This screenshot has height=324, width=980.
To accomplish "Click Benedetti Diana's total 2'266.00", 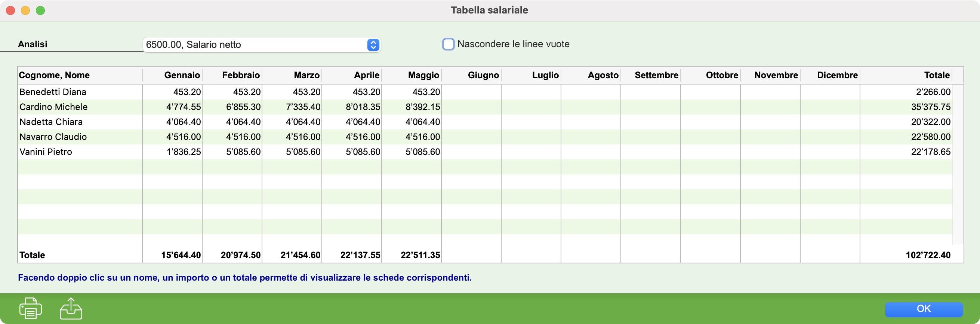I will [933, 92].
